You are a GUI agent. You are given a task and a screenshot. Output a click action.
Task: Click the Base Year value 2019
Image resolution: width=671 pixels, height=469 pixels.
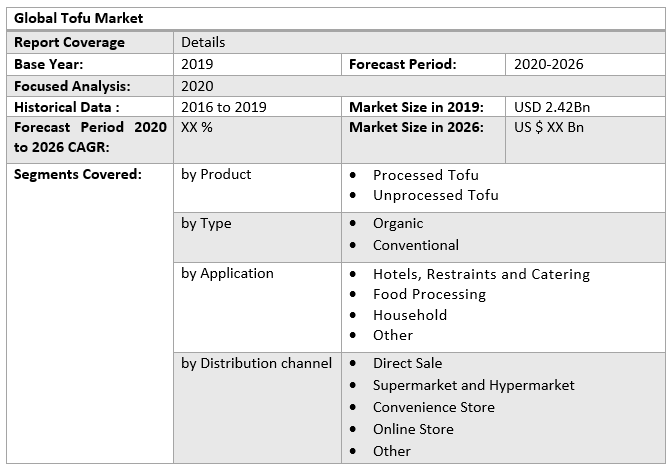click(199, 64)
